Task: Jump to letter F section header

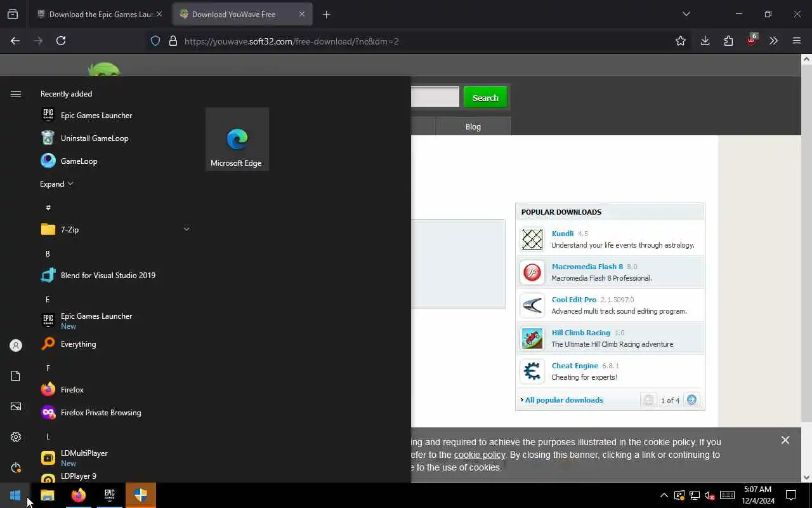Action: pos(48,368)
